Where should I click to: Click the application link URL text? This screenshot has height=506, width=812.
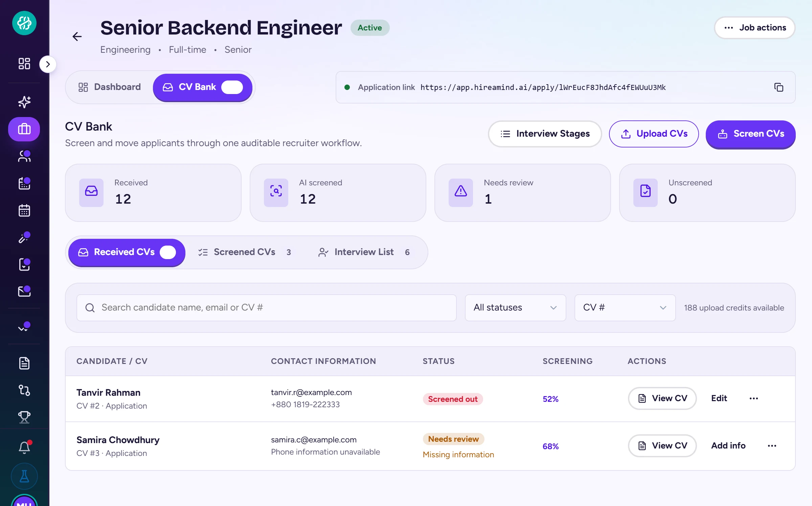tap(543, 87)
